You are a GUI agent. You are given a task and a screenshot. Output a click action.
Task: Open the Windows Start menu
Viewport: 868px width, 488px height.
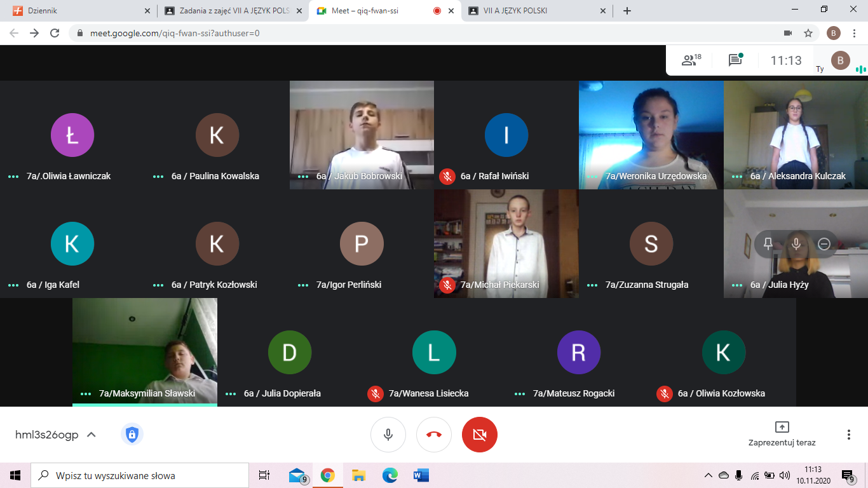coord(15,475)
